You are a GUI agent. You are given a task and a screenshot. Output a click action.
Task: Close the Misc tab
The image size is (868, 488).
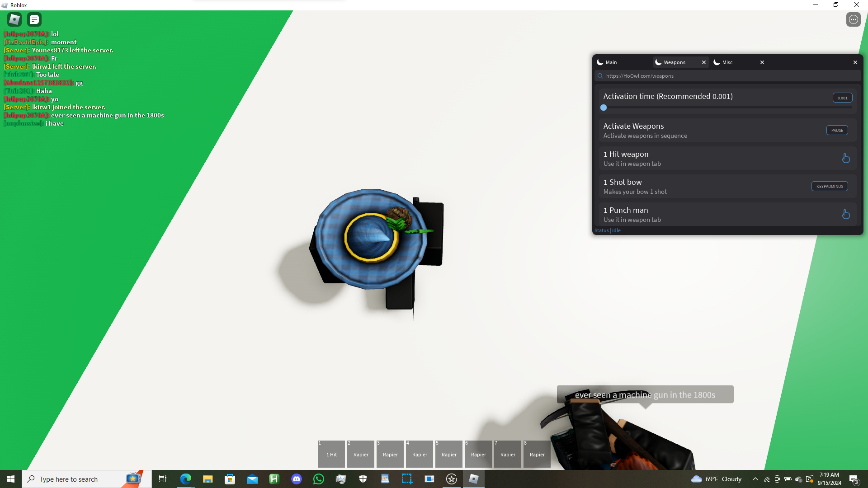762,62
